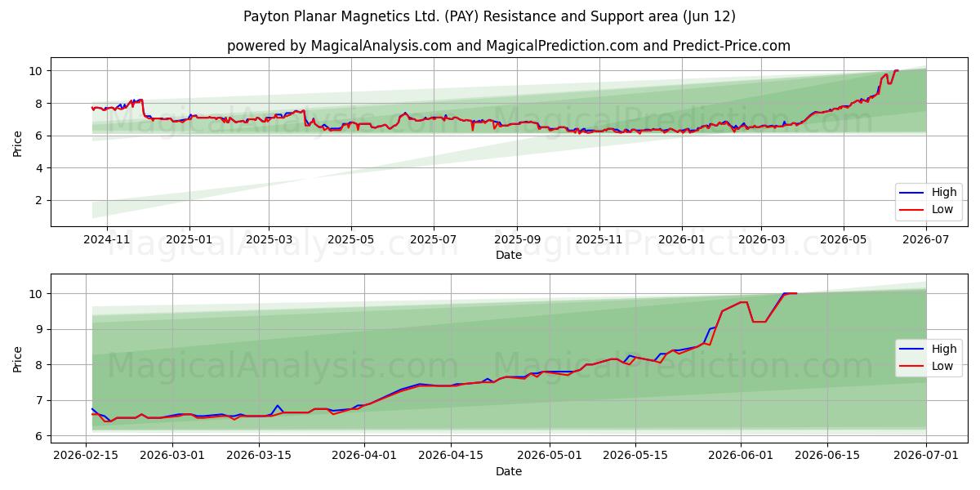Click the 2026-05-01 label on bottom chart
This screenshot has width=980, height=490.
[x=549, y=457]
